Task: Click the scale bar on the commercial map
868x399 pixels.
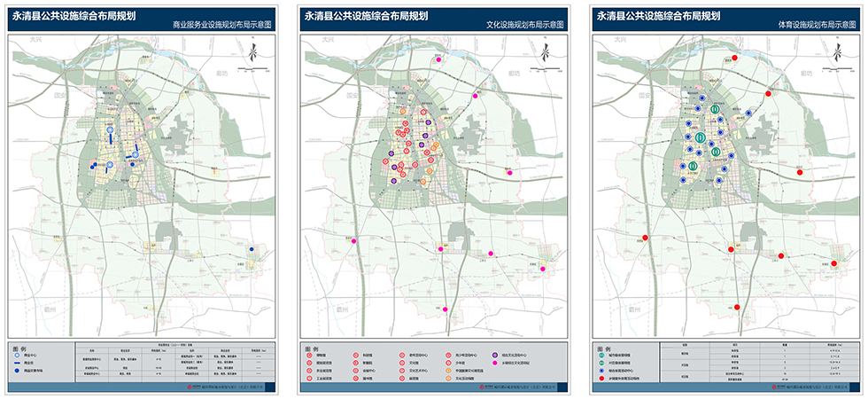Action: click(252, 68)
